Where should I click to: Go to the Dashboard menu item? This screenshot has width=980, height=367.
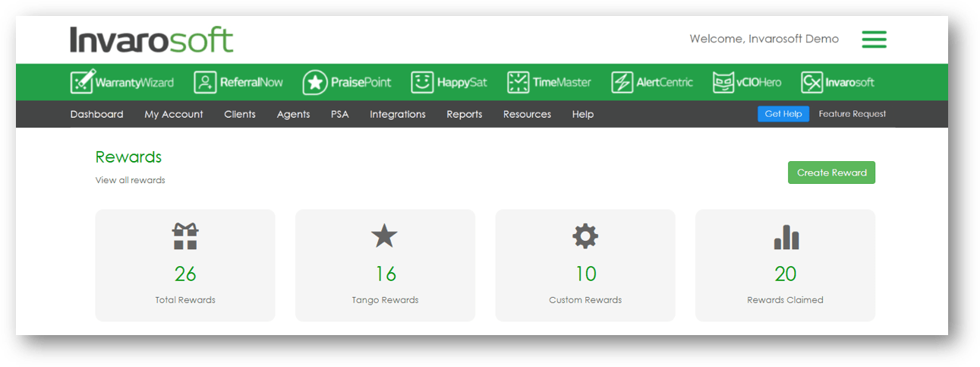click(96, 114)
